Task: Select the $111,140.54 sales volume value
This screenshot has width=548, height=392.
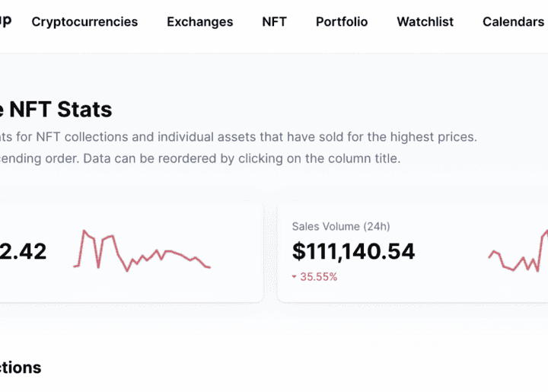Action: 353,251
